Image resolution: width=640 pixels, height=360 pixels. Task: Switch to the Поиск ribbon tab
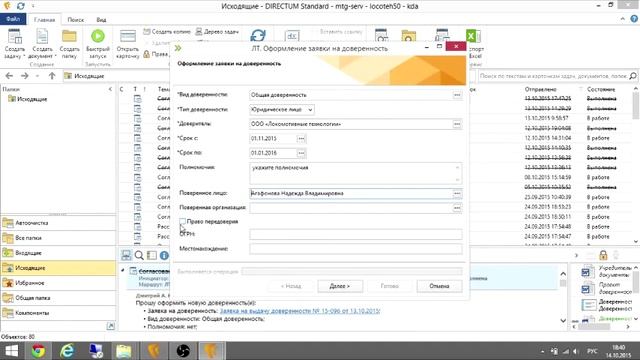coord(76,20)
